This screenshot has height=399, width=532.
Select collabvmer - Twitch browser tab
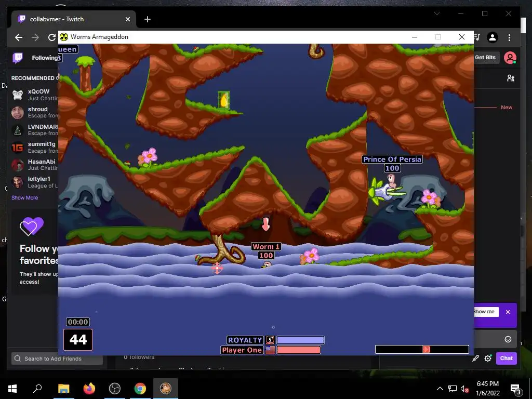73,19
